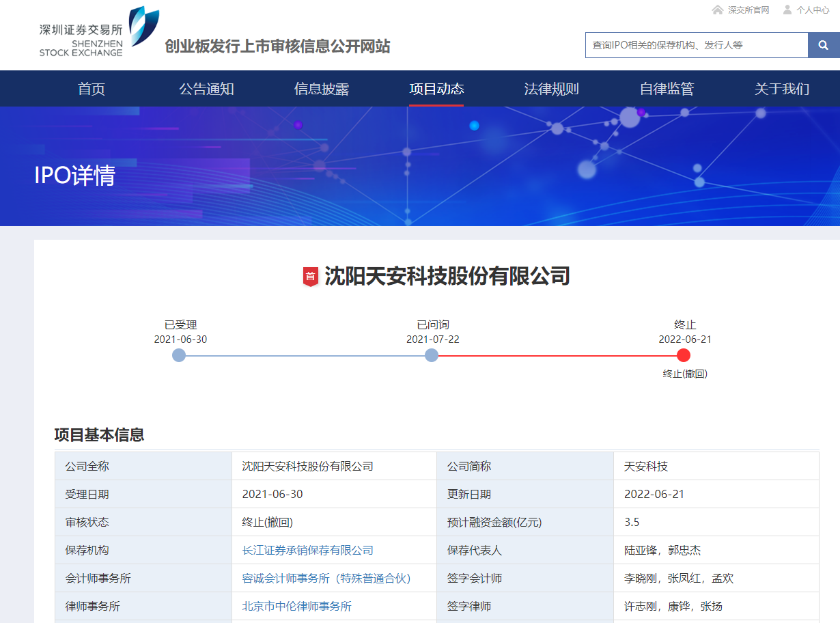
Task: Open the 北京市中伦律师事务所 link
Action: pos(297,607)
